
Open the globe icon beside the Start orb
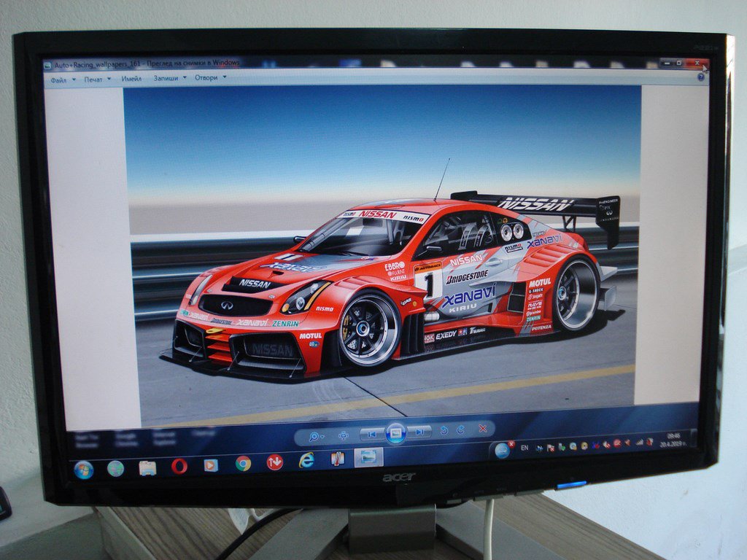(x=115, y=469)
